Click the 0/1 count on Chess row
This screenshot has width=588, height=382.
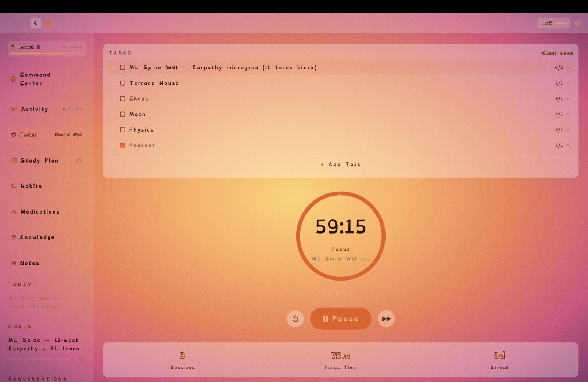[x=559, y=99]
